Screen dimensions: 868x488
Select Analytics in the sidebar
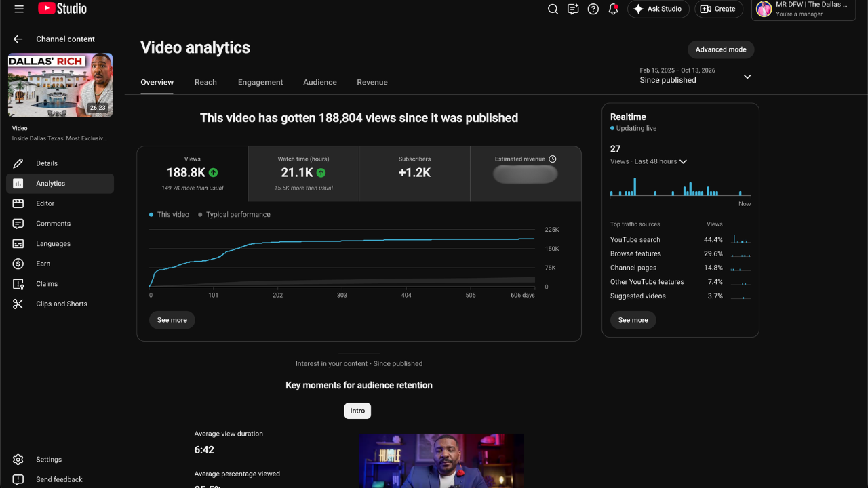(x=60, y=184)
